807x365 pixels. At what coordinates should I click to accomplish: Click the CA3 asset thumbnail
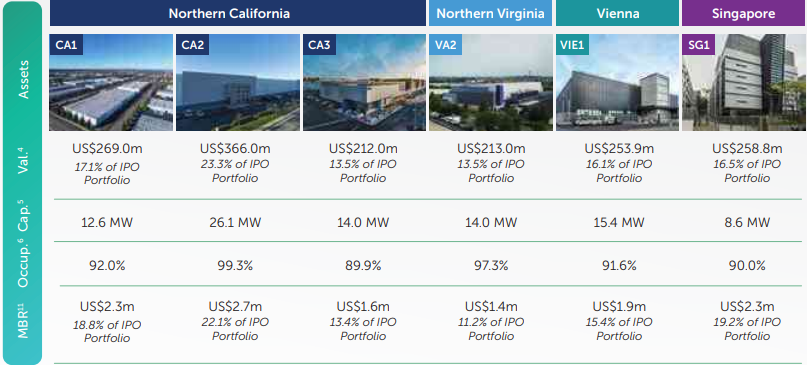coord(364,82)
